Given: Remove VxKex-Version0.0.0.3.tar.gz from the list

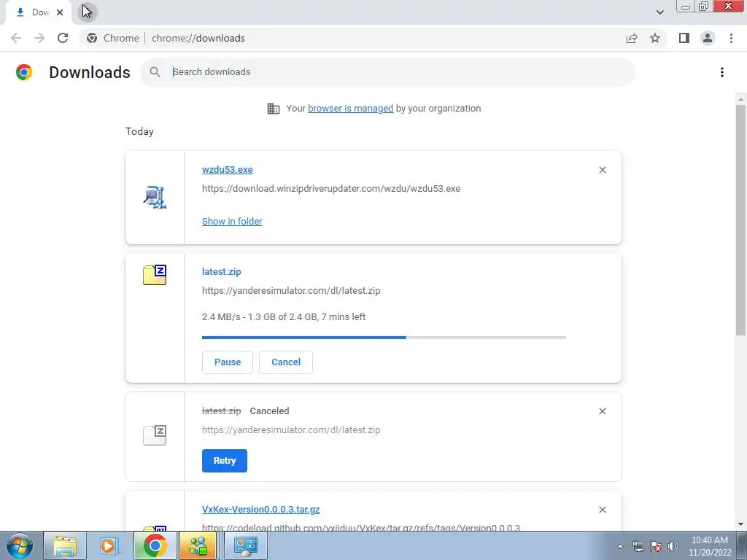Looking at the screenshot, I should [x=602, y=510].
